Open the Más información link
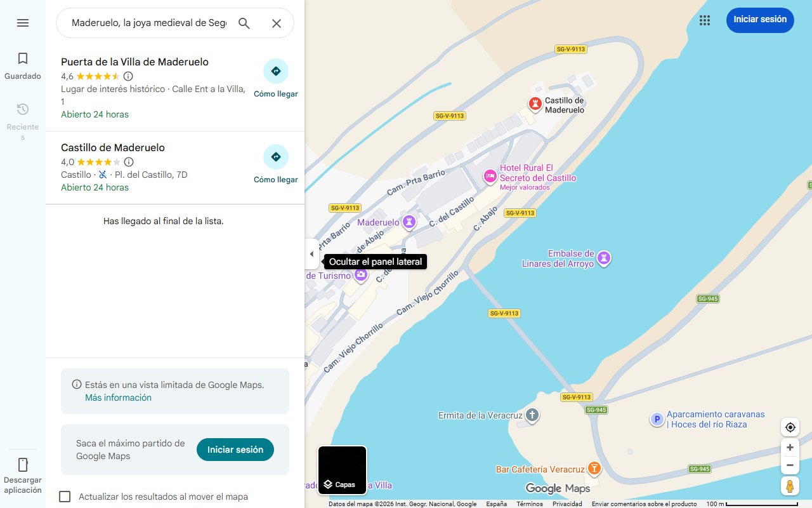This screenshot has width=812, height=508. [118, 398]
